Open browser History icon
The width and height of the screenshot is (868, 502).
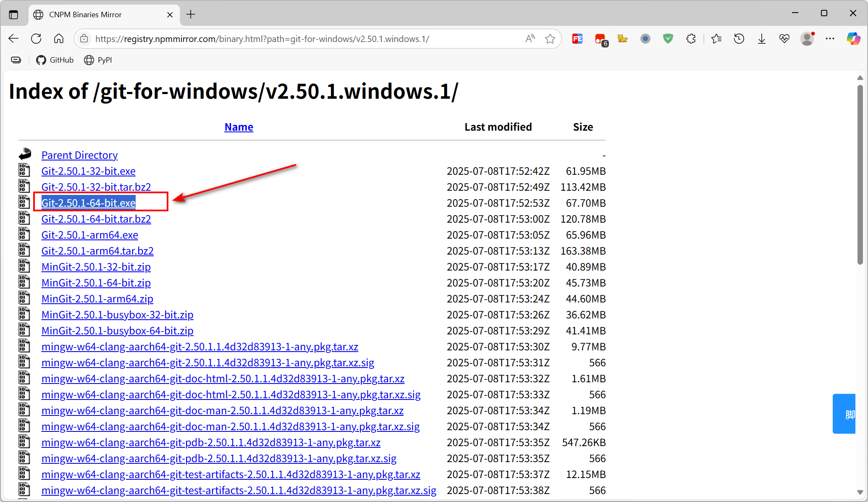739,39
